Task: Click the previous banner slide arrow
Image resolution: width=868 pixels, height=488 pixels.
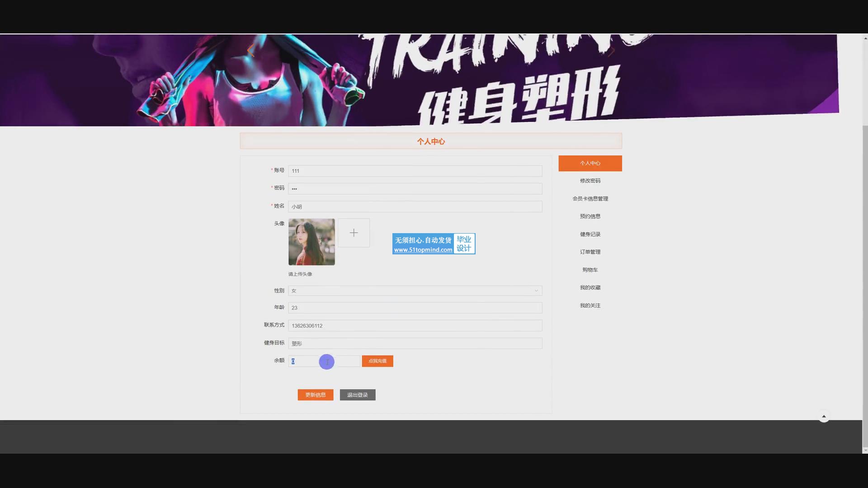Action: tap(250, 51)
